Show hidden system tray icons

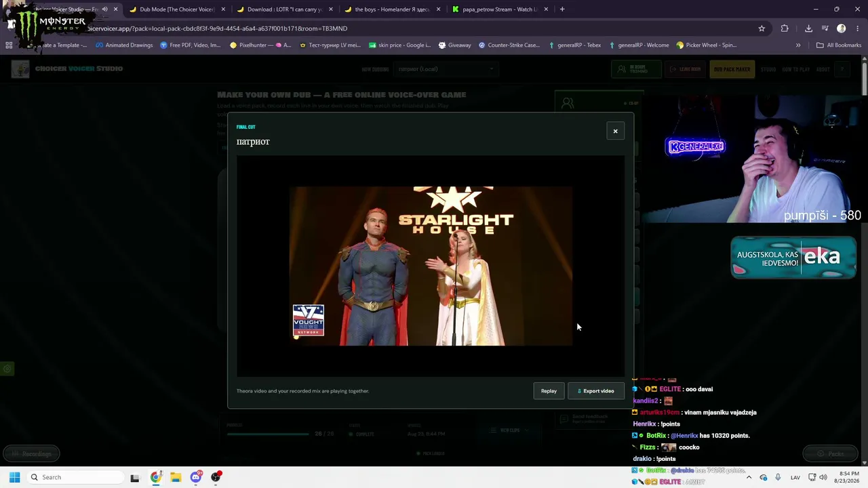click(749, 477)
